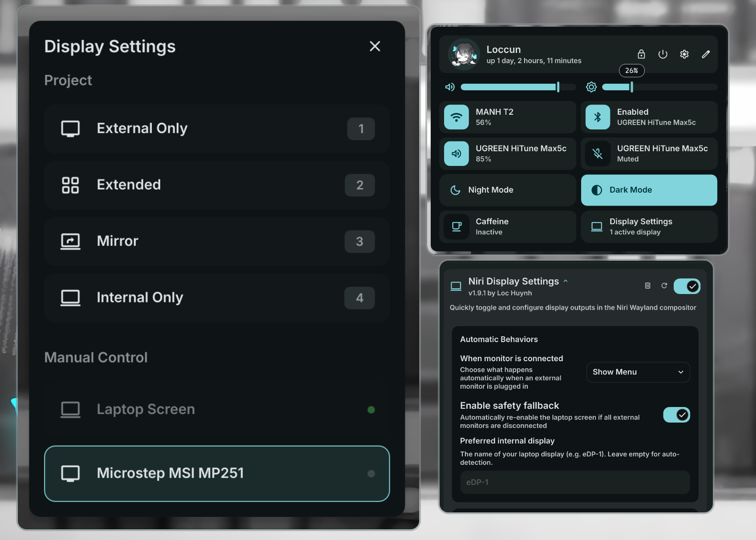Click the Display Settings tile laptop icon
Image resolution: width=756 pixels, height=540 pixels.
597,226
